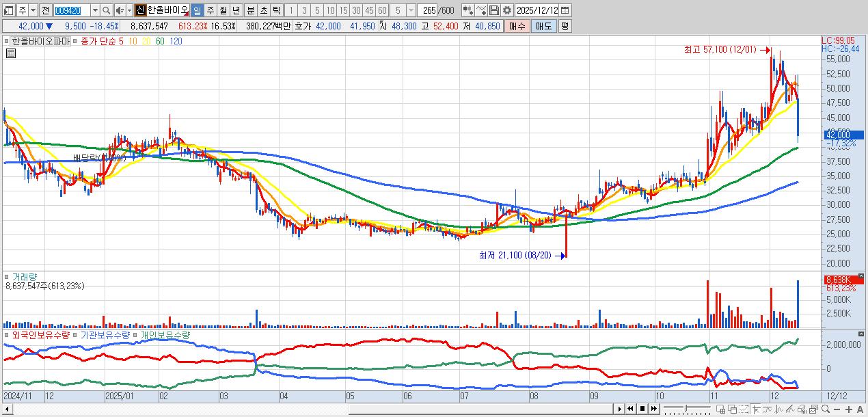
Task: Open the interval value 5 dropdown arrow
Action: click(411, 10)
